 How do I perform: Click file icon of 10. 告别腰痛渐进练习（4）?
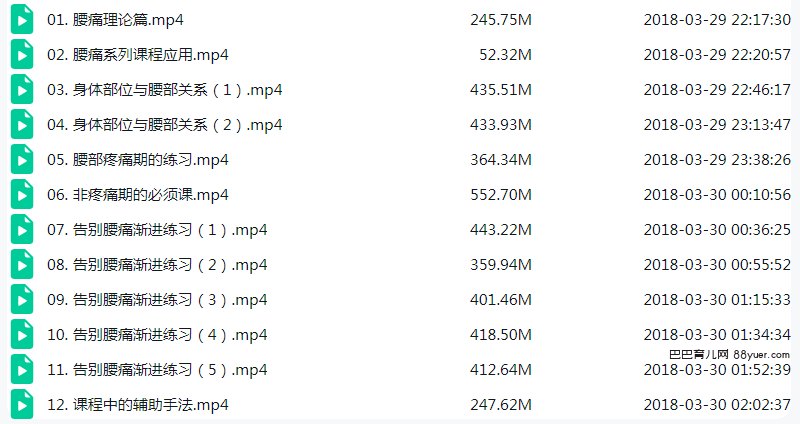22,335
